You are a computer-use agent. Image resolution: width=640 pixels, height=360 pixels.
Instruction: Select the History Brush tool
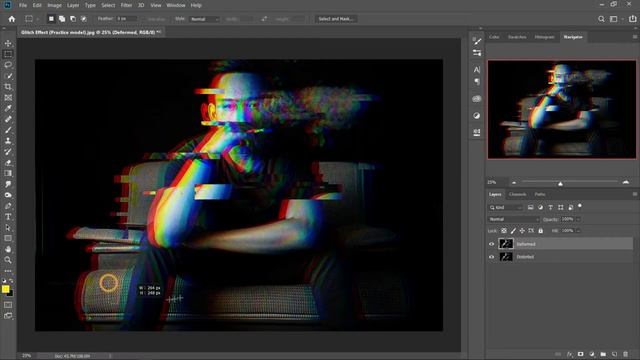(8, 152)
